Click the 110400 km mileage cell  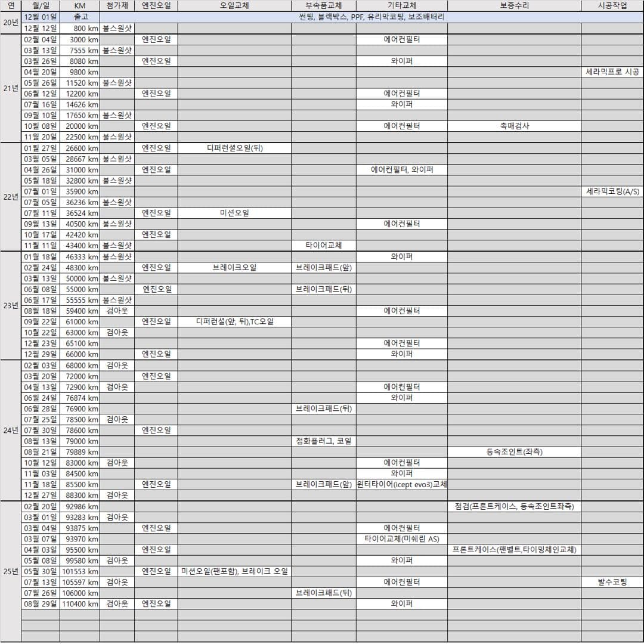[80, 603]
